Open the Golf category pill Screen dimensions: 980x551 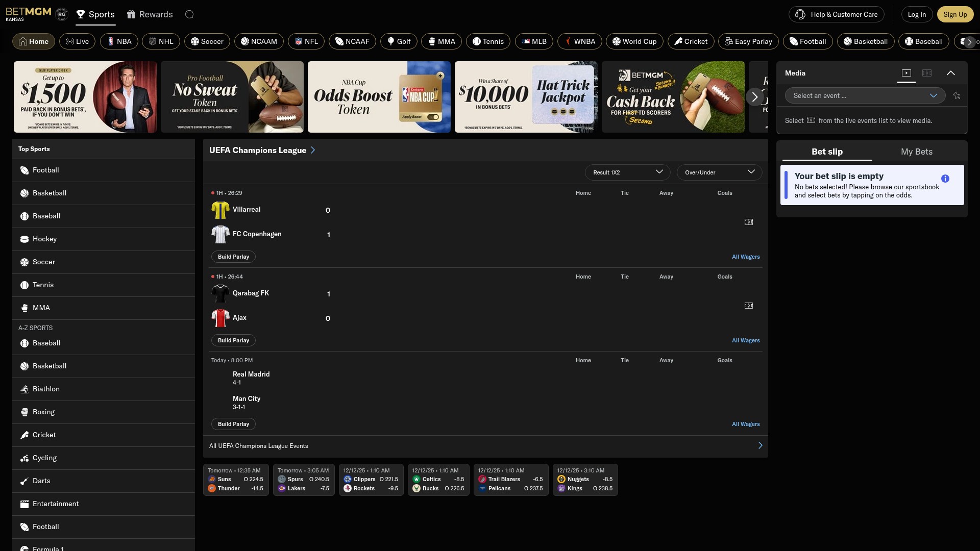pos(399,41)
